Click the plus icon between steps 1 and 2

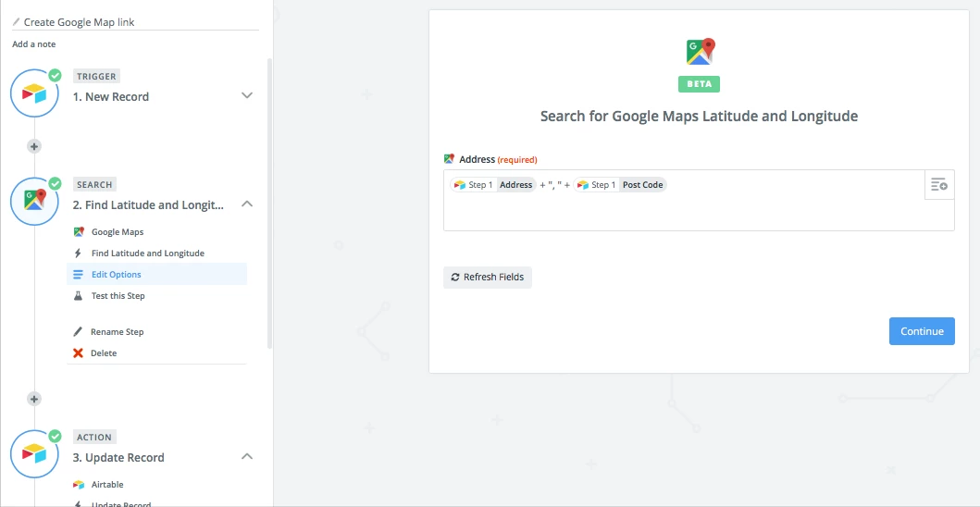pyautogui.click(x=34, y=146)
